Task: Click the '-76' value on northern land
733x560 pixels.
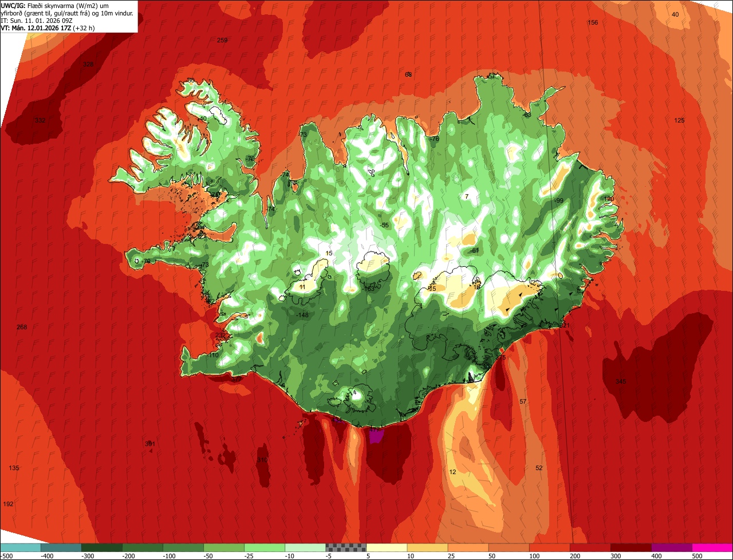Action: tap(435, 139)
